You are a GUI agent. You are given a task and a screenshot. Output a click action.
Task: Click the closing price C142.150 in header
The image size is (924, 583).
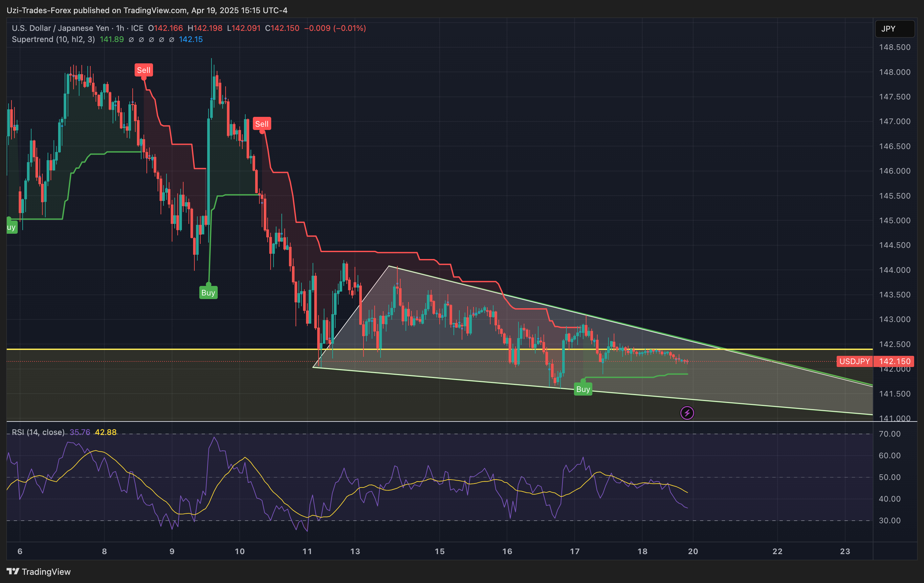click(x=282, y=28)
